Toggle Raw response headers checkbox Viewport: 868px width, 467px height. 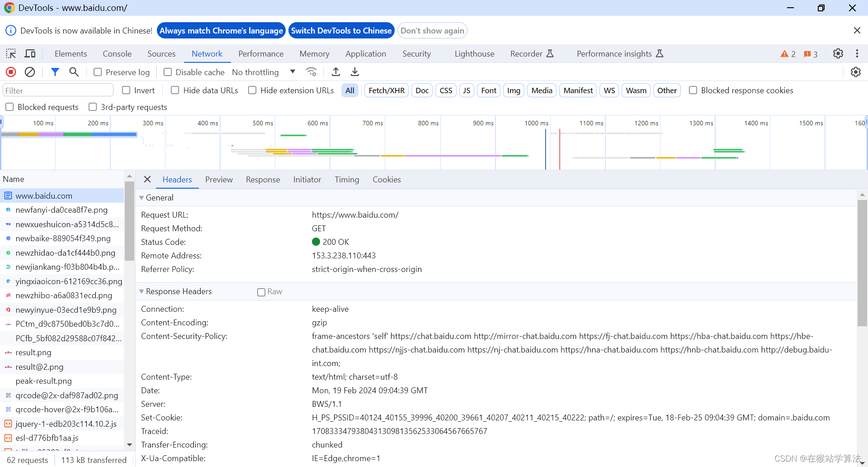[x=261, y=292]
